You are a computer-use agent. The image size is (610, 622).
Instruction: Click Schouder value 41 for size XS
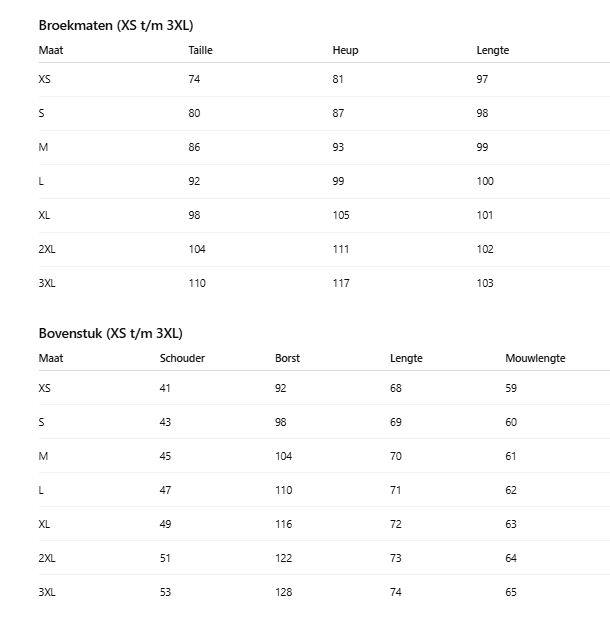coord(165,388)
